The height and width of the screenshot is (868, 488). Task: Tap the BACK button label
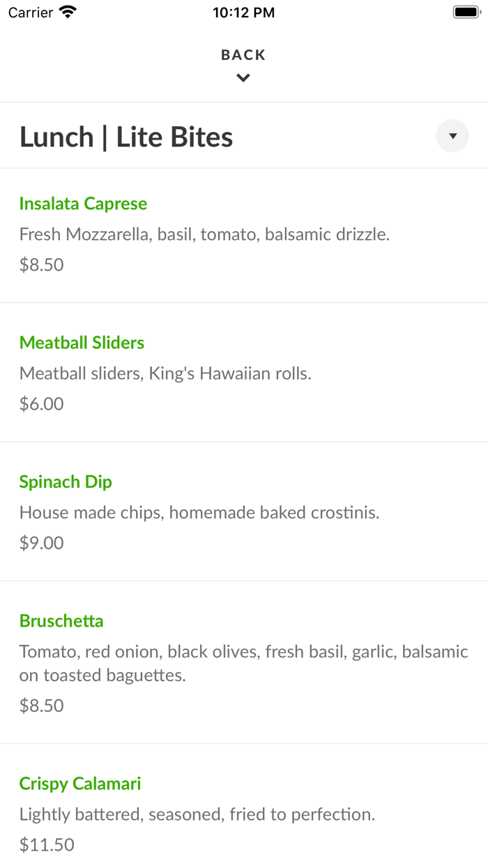[x=243, y=55]
